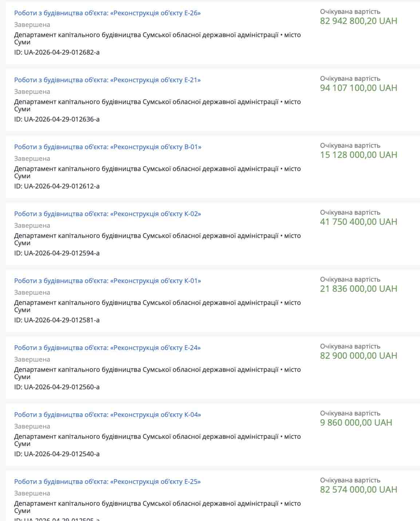Open the «Реконструкція об'єкту К-02» tender link
This screenshot has height=521, width=420.
[107, 214]
